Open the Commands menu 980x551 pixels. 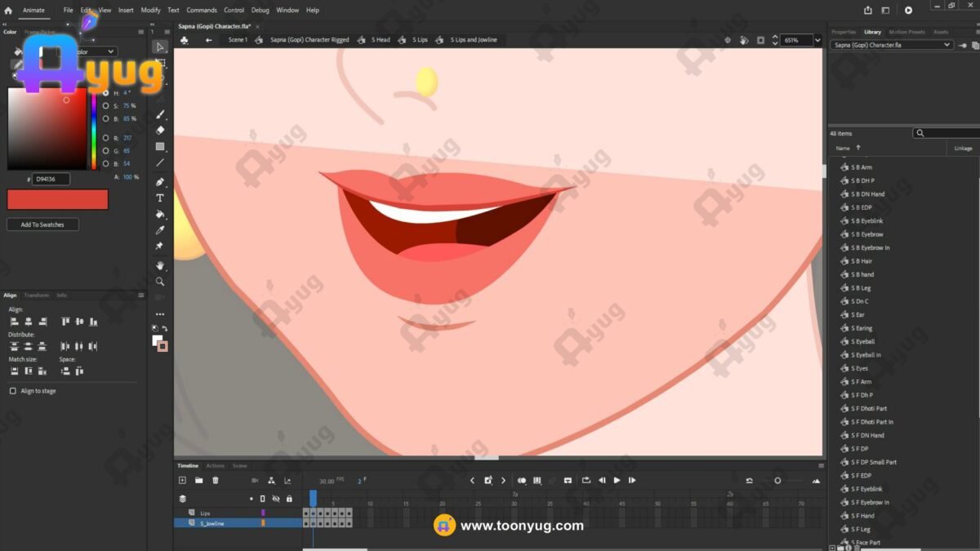click(202, 11)
